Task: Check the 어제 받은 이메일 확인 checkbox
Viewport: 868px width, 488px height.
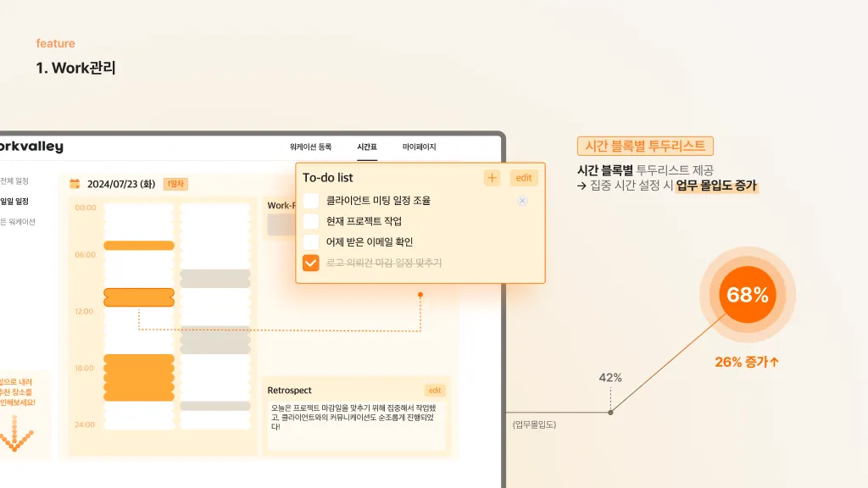Action: 311,241
